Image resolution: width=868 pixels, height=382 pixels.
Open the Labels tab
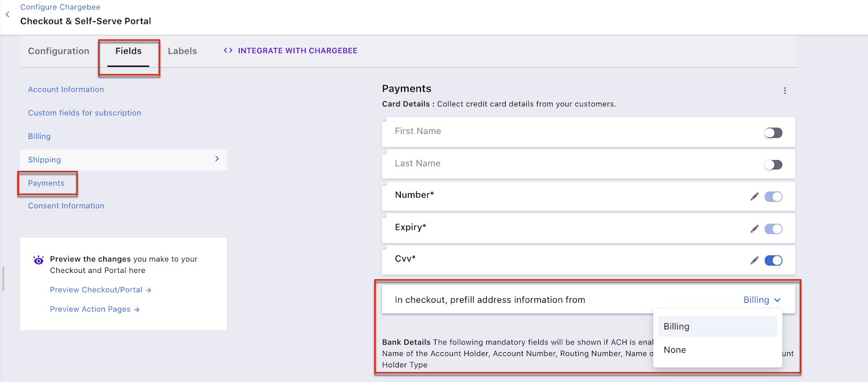click(182, 51)
